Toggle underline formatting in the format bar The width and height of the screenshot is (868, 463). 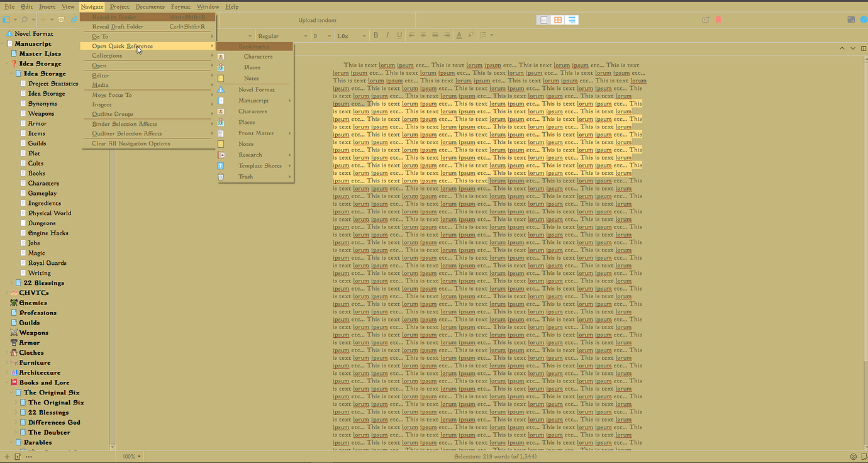tap(399, 35)
